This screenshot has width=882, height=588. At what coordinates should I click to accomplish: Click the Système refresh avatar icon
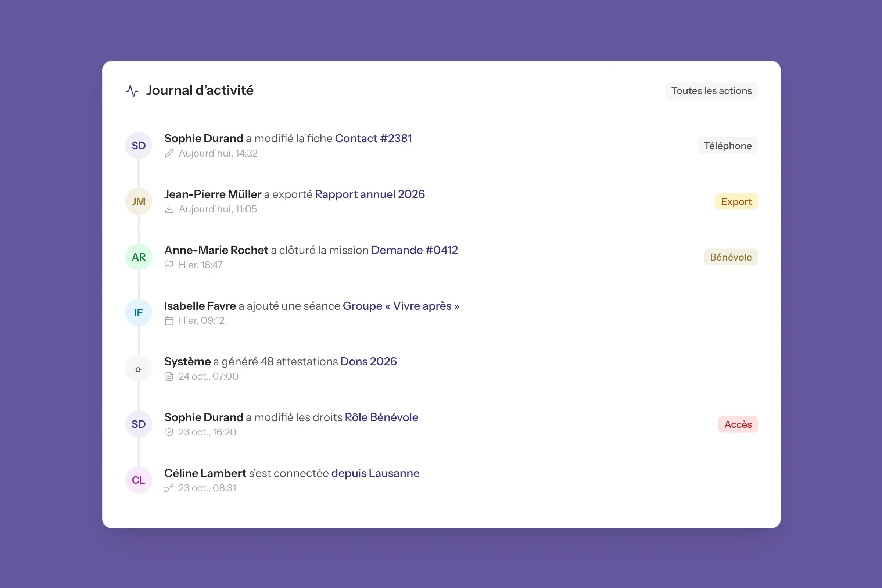[x=139, y=369]
